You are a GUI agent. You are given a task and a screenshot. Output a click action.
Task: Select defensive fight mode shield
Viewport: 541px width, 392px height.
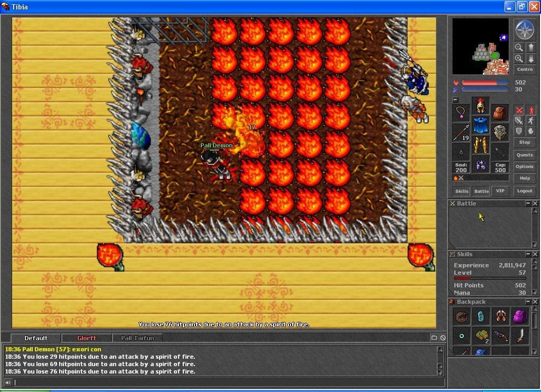click(x=519, y=131)
